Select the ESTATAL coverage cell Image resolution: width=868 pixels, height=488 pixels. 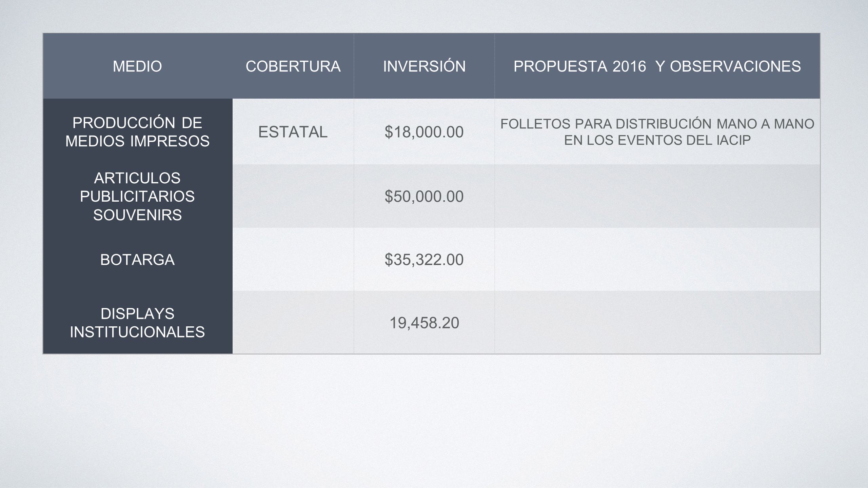293,132
